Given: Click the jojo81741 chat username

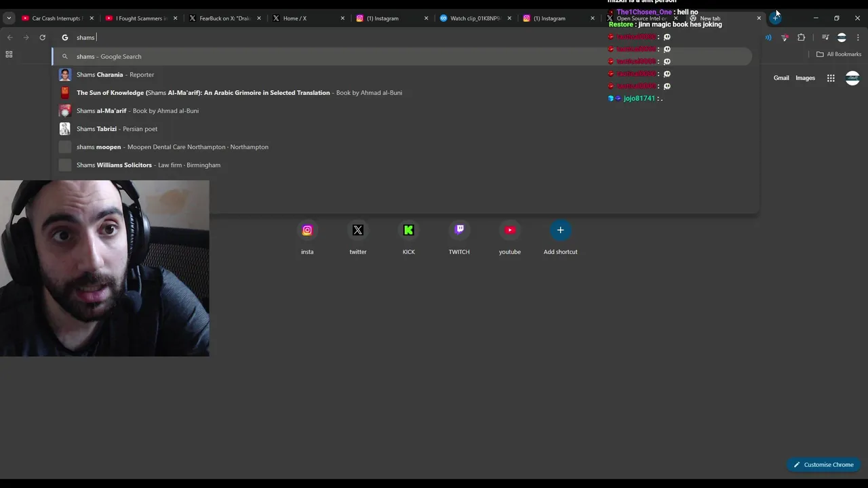Looking at the screenshot, I should (639, 98).
